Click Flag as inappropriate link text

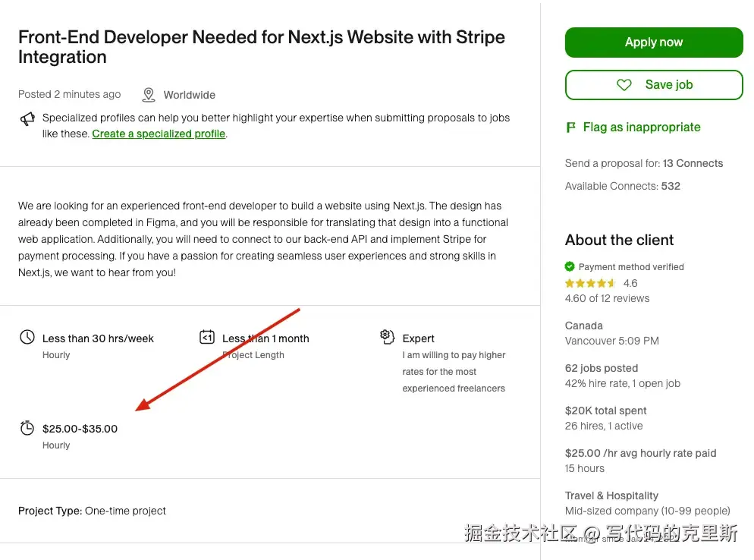tap(642, 127)
